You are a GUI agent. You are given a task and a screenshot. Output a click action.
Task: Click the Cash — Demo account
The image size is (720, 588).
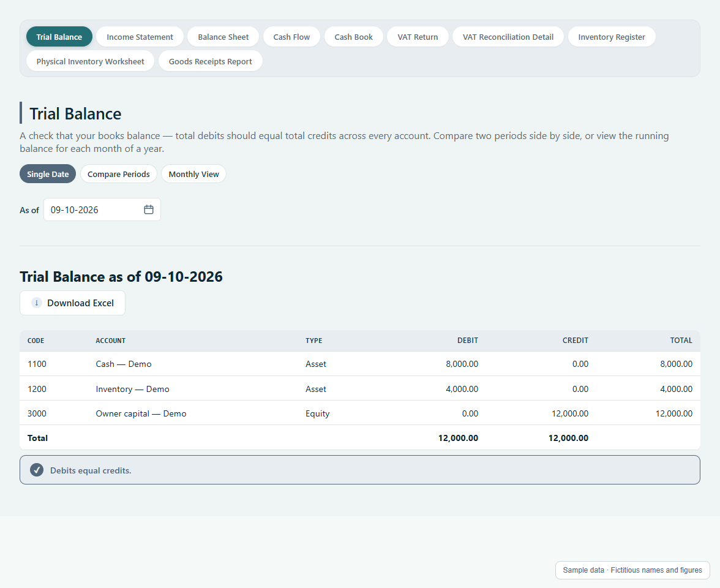pos(124,364)
